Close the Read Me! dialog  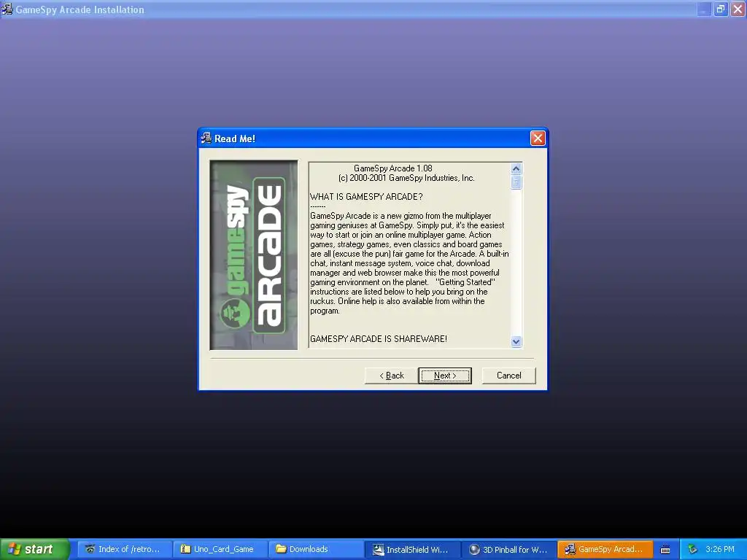[538, 139]
